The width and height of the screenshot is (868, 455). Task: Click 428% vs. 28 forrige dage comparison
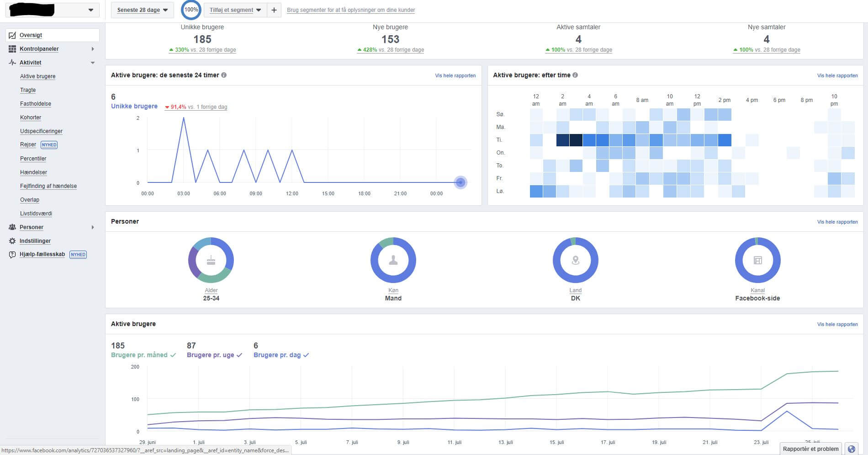click(x=391, y=50)
